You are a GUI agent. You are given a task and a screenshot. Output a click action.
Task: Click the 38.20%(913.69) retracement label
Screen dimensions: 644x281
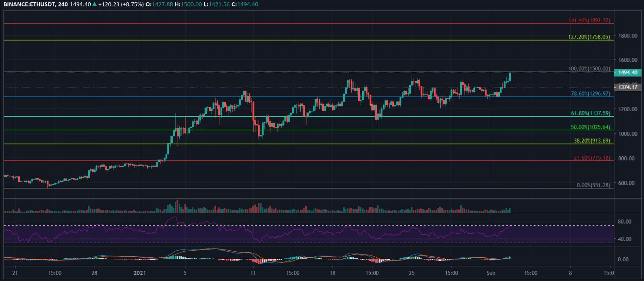click(x=592, y=140)
